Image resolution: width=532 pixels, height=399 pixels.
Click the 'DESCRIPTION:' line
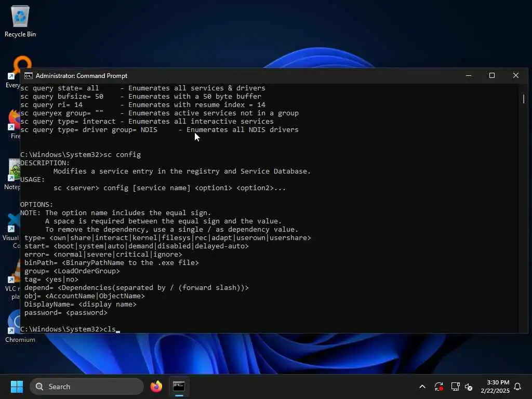(x=45, y=163)
